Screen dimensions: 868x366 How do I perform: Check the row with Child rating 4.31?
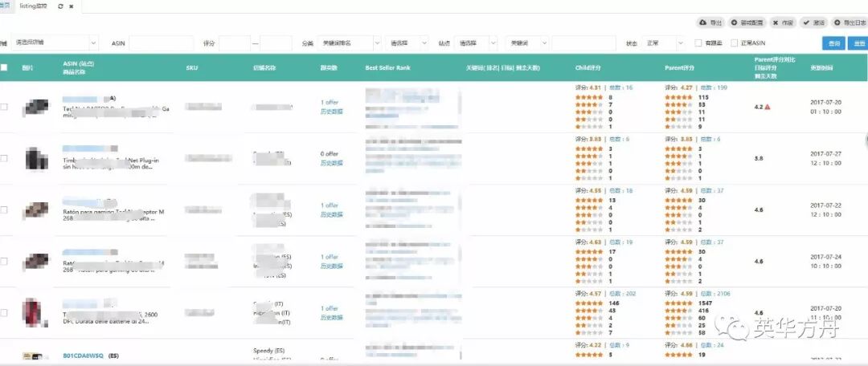coord(4,107)
